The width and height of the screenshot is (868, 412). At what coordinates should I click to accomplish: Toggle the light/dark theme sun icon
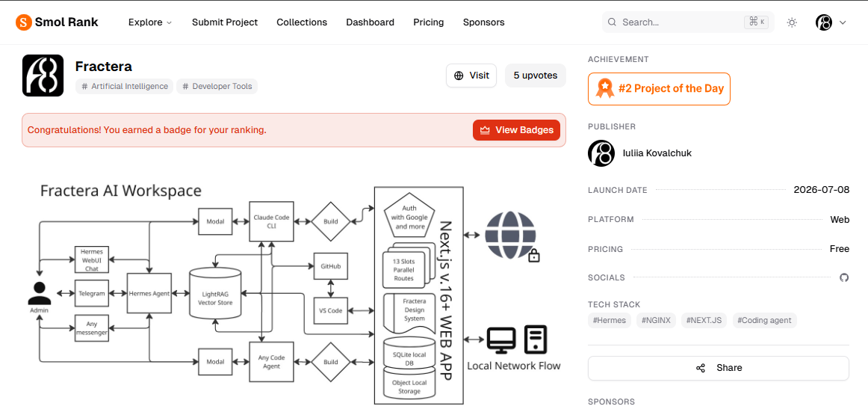coord(792,22)
